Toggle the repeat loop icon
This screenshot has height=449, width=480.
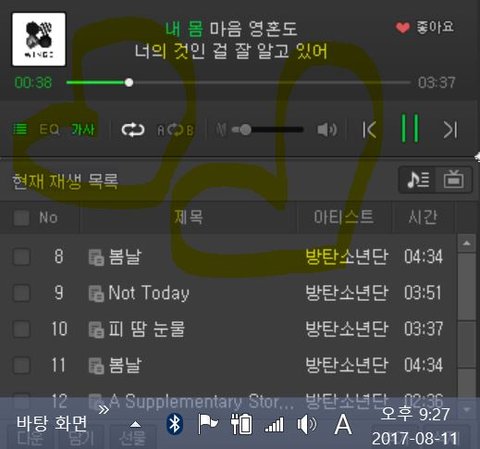pyautogui.click(x=133, y=130)
